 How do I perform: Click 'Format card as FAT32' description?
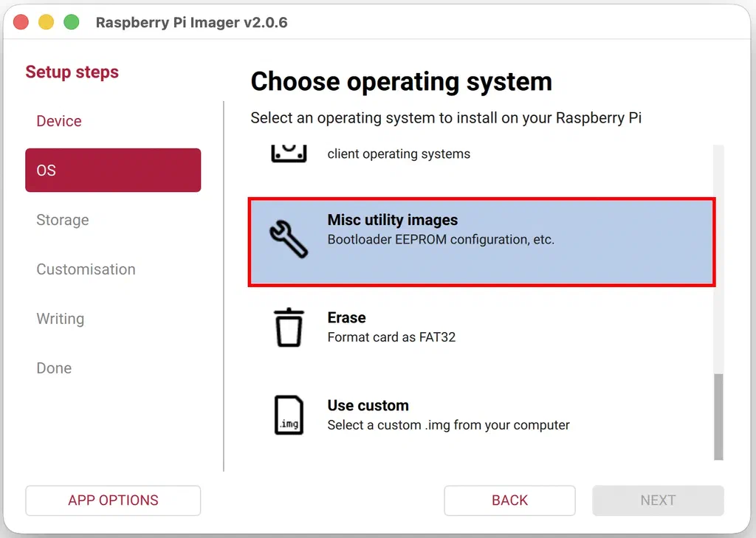click(x=391, y=337)
